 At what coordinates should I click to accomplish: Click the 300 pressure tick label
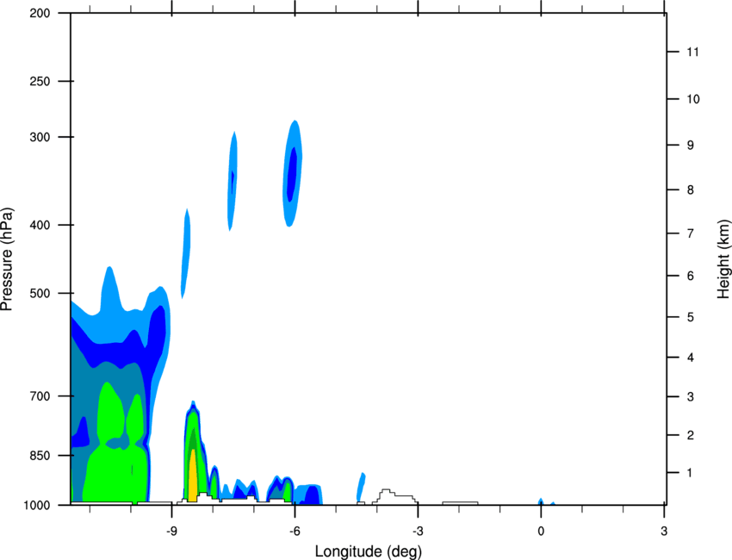coord(40,137)
